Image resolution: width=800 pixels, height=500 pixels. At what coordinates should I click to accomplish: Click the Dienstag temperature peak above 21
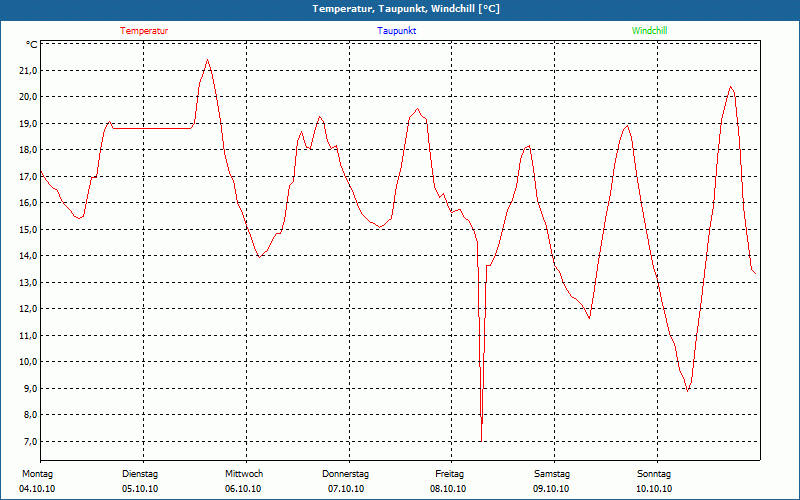point(207,60)
